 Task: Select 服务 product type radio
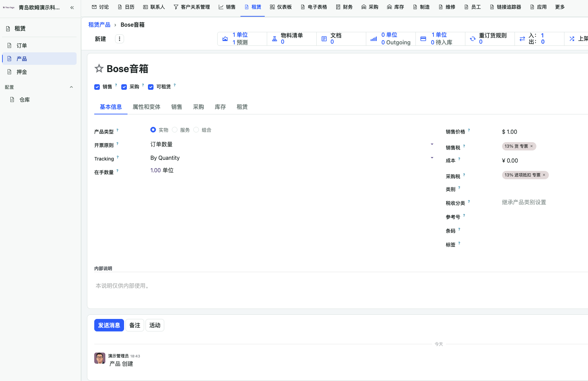point(175,130)
